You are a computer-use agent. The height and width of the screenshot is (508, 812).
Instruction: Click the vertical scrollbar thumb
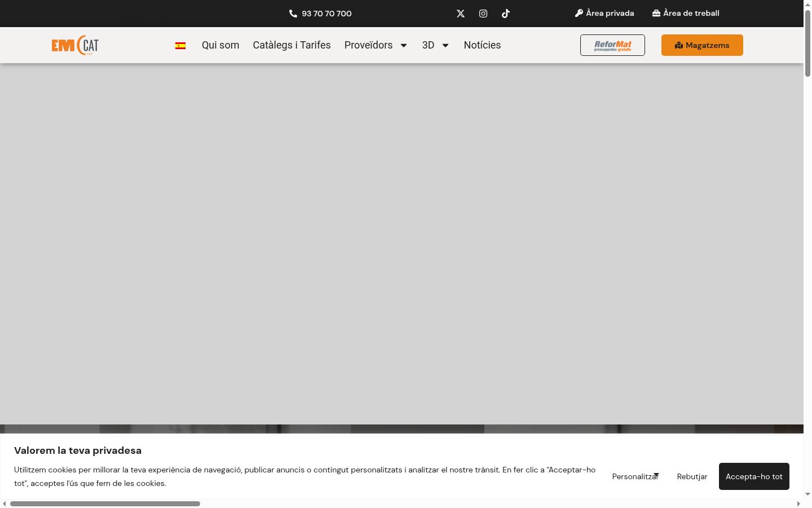coord(807,43)
